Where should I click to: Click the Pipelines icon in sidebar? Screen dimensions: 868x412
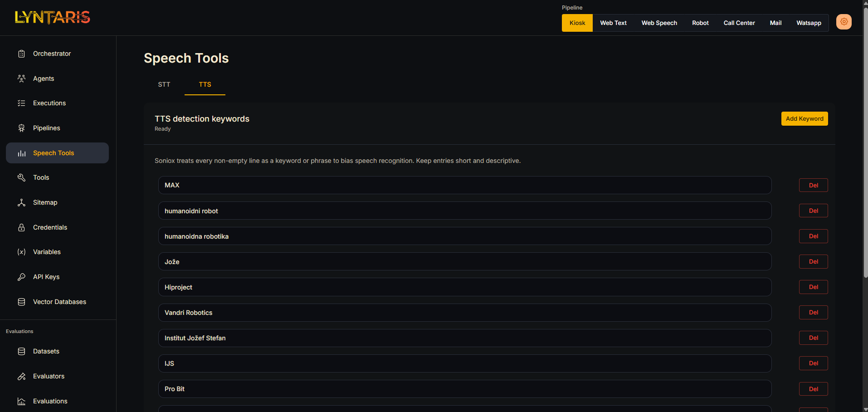[21, 128]
